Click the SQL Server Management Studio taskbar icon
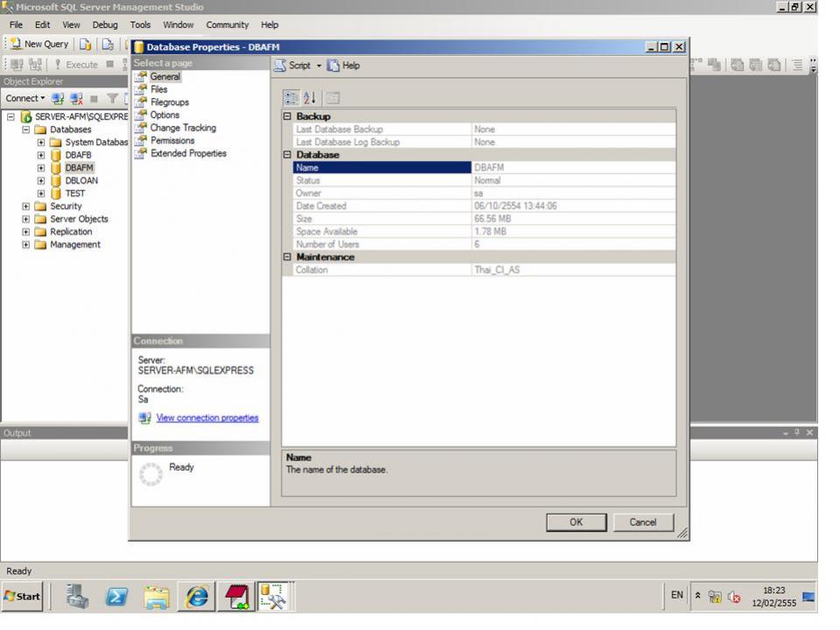The image size is (840, 630). (274, 596)
